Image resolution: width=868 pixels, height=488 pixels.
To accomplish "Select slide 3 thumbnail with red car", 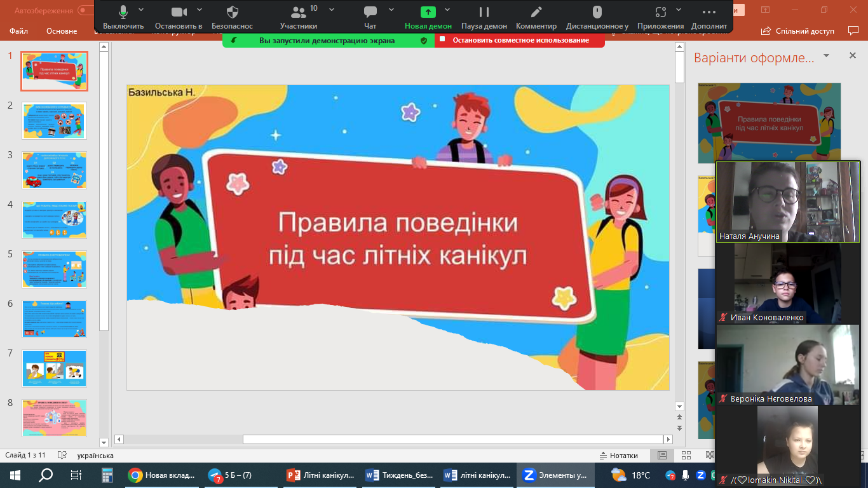I will click(55, 170).
